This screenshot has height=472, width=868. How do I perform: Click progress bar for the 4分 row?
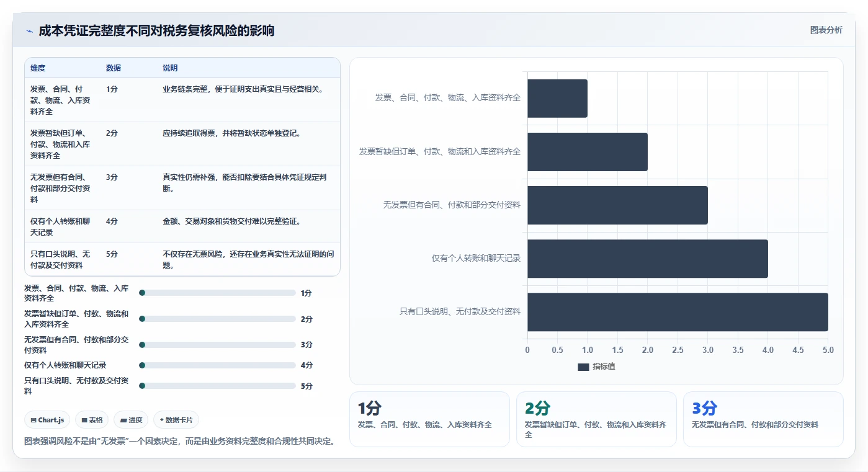pyautogui.click(x=217, y=365)
